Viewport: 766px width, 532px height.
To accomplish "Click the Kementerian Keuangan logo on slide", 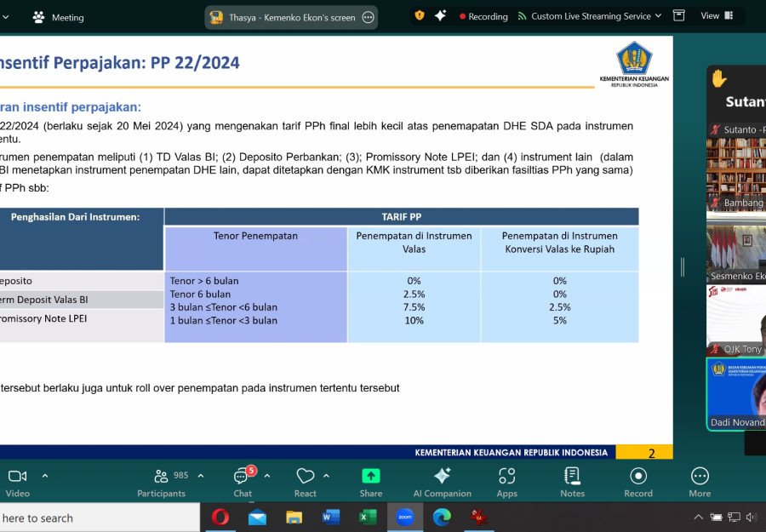I will coord(634,64).
